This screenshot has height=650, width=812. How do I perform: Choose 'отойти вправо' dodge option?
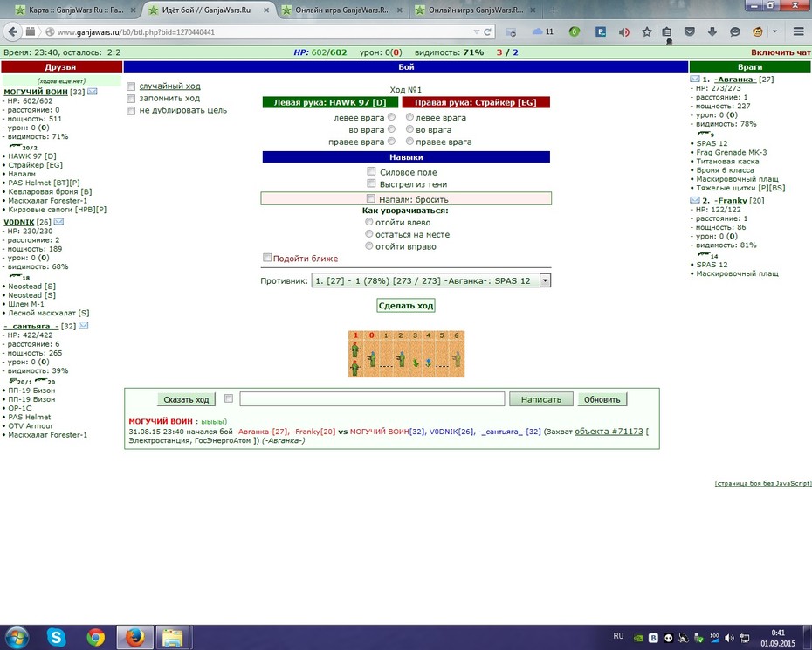click(369, 245)
